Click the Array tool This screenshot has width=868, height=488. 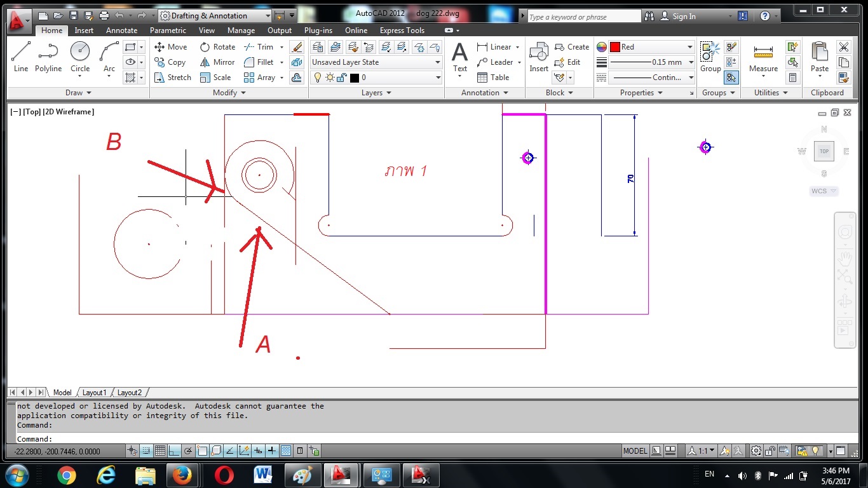tap(259, 78)
